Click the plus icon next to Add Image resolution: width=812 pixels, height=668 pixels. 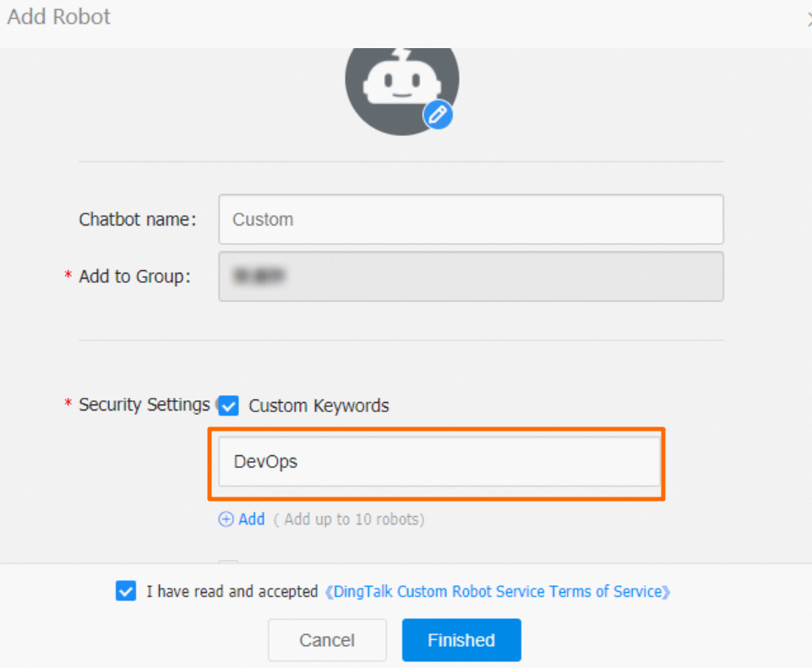[x=226, y=519]
